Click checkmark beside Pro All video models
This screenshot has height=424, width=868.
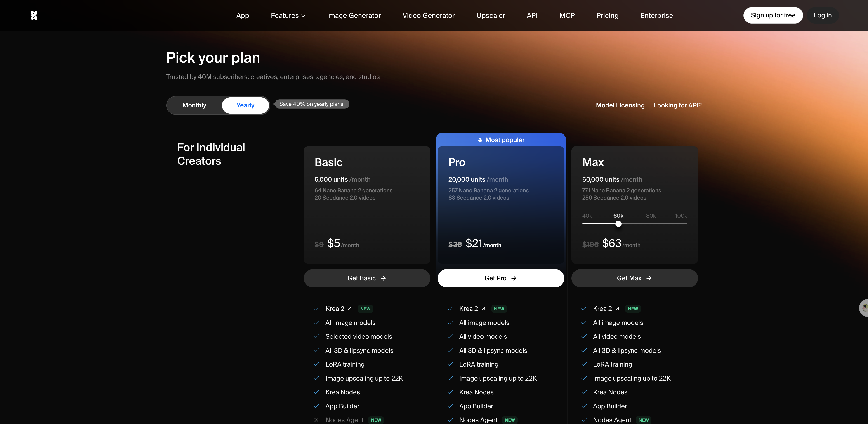pos(450,336)
